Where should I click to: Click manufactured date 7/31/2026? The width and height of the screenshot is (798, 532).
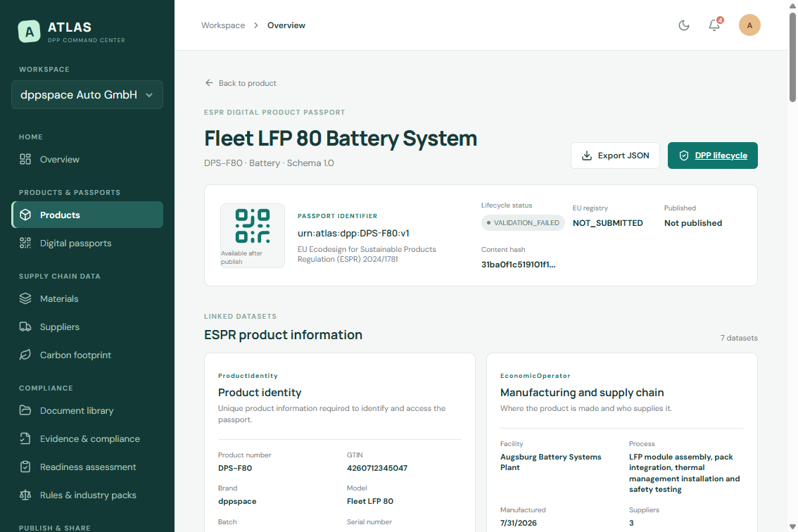pos(518,523)
